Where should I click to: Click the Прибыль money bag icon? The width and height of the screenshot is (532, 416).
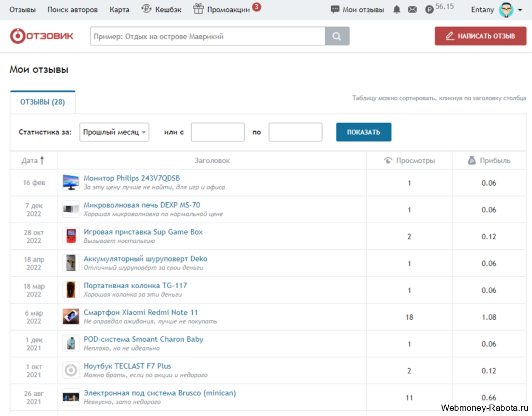pos(472,160)
